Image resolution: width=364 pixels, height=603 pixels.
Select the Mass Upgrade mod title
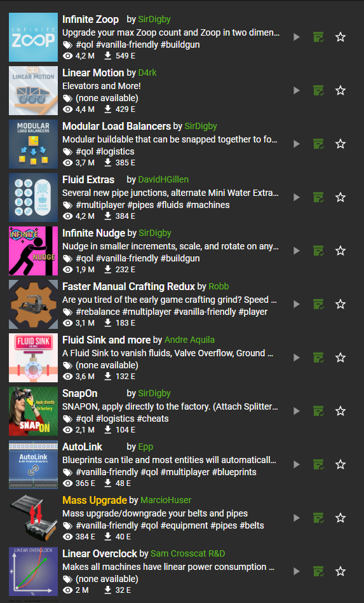point(95,501)
